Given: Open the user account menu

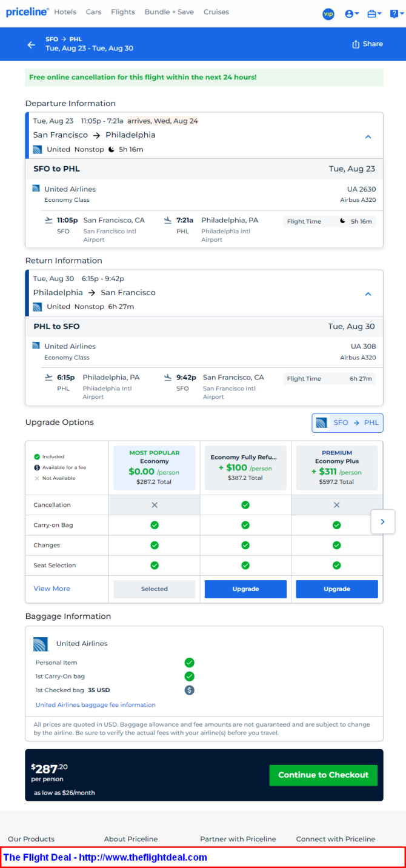Looking at the screenshot, I should point(351,14).
